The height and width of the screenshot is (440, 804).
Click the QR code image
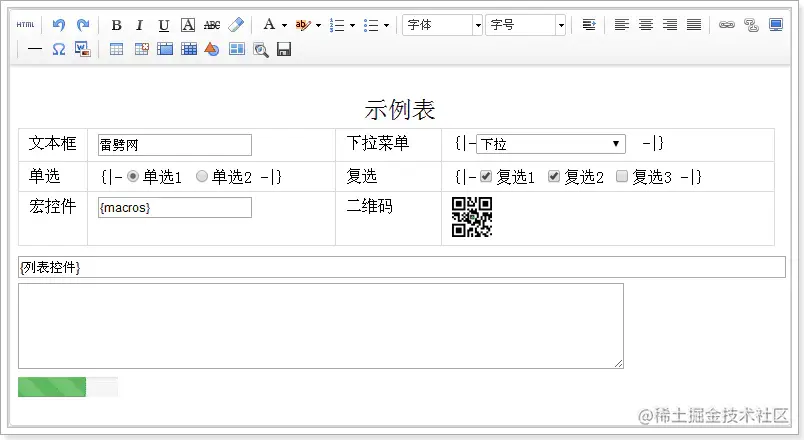pos(472,217)
